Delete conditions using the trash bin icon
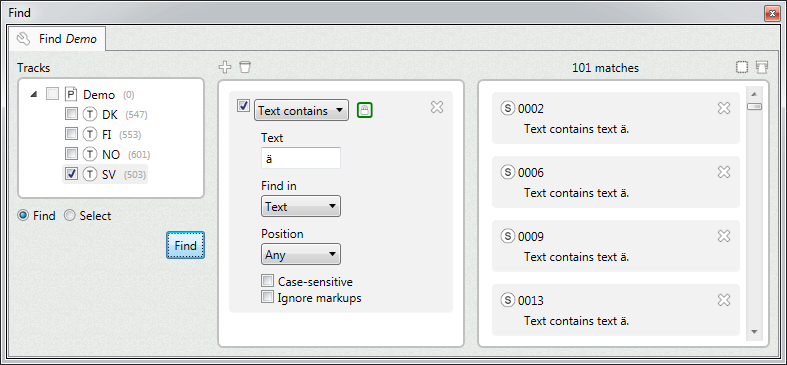Viewport: 787px width, 365px height. [x=244, y=67]
